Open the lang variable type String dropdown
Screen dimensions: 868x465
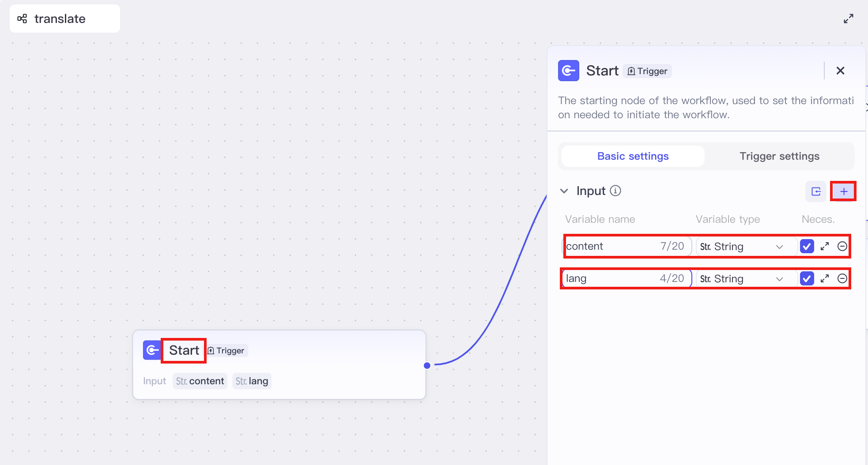746,278
